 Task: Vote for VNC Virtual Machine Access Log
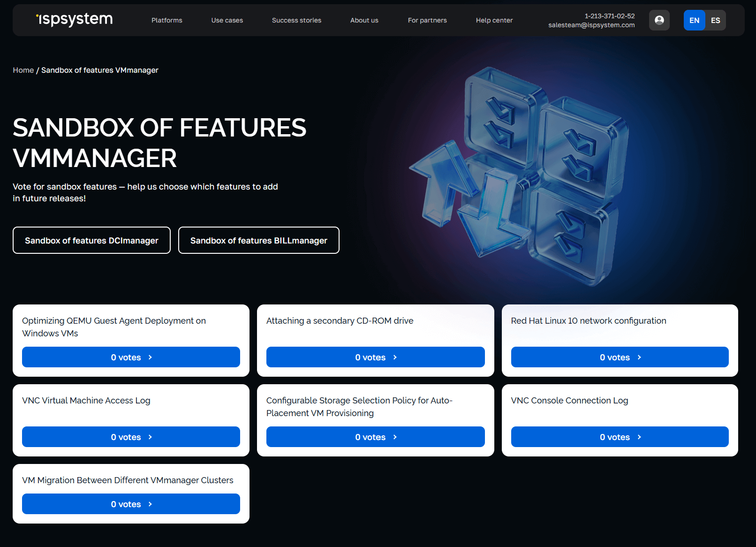[131, 437]
